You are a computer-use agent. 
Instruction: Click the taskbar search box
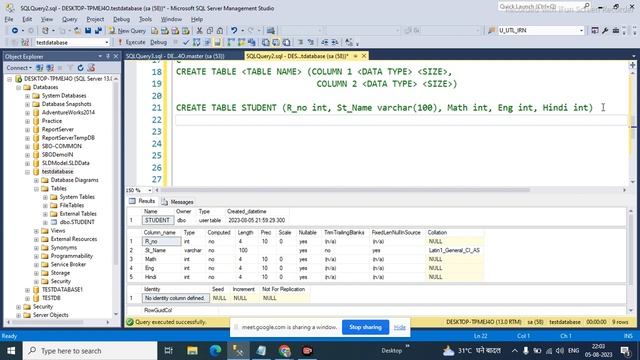click(x=90, y=351)
